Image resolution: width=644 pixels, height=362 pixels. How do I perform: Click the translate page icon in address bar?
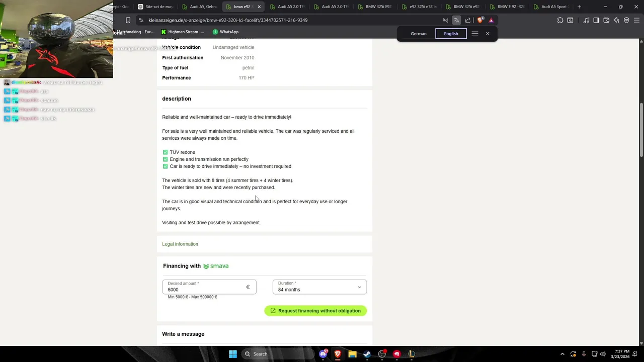456,20
